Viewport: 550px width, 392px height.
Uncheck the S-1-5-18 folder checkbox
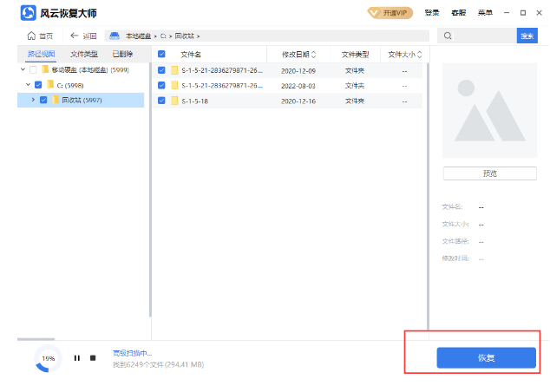161,101
